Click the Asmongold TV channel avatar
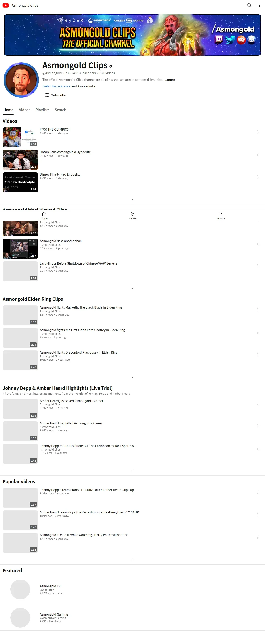The image size is (265, 644). point(20,589)
